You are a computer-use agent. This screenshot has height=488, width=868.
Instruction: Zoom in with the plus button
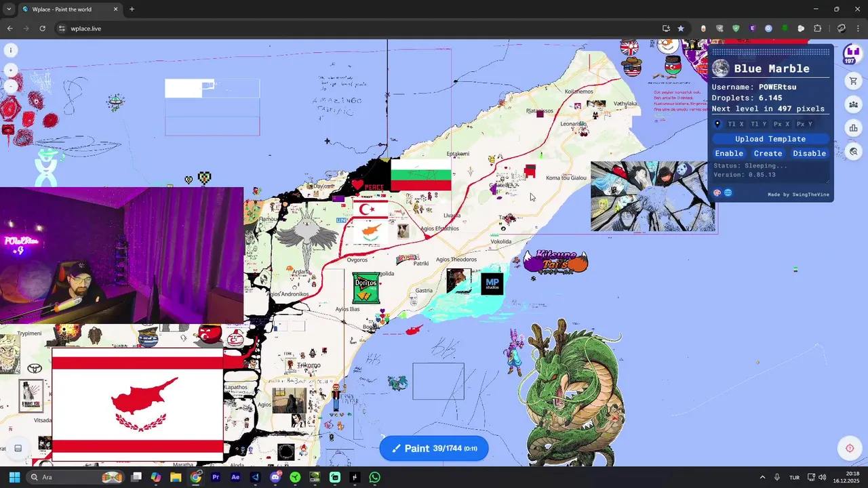[11, 70]
